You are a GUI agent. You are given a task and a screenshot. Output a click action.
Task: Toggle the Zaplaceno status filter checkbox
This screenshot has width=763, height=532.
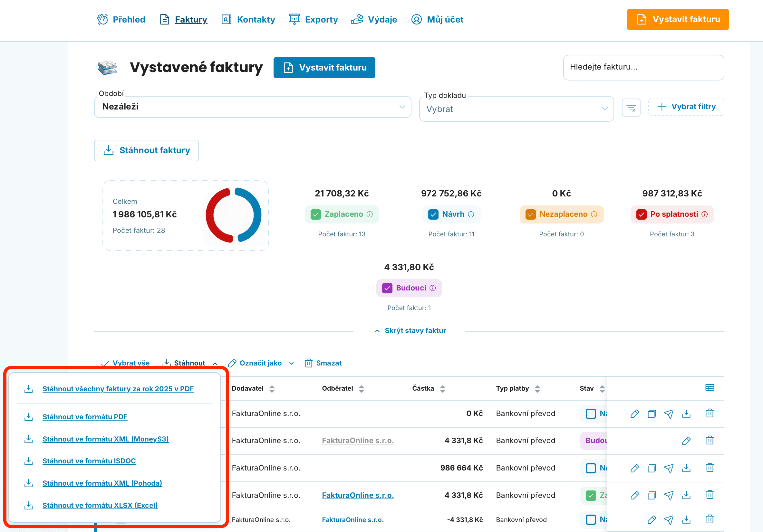[315, 214]
